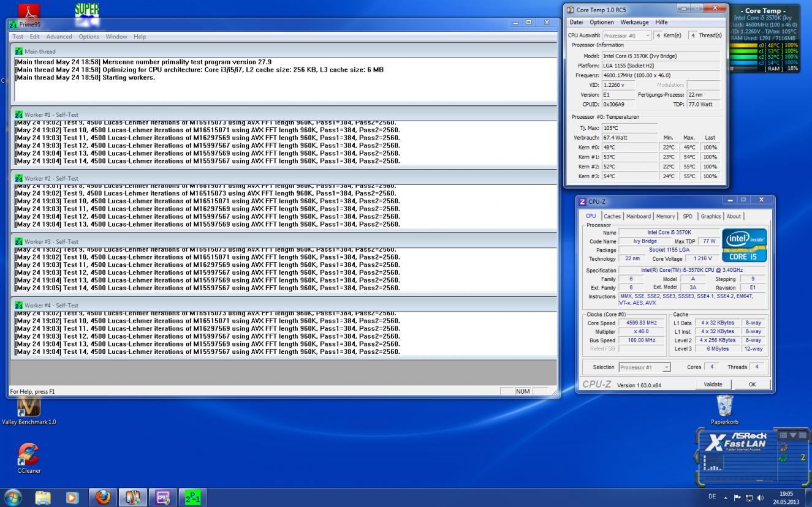Click the Core Temp title bar icon
Viewport: 812px width, 507px height.
[x=571, y=10]
